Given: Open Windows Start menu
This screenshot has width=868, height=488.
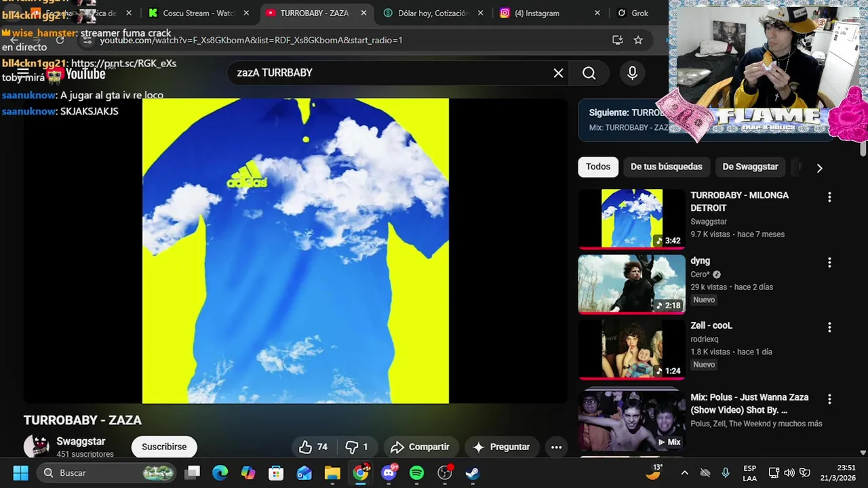Looking at the screenshot, I should click(x=20, y=472).
